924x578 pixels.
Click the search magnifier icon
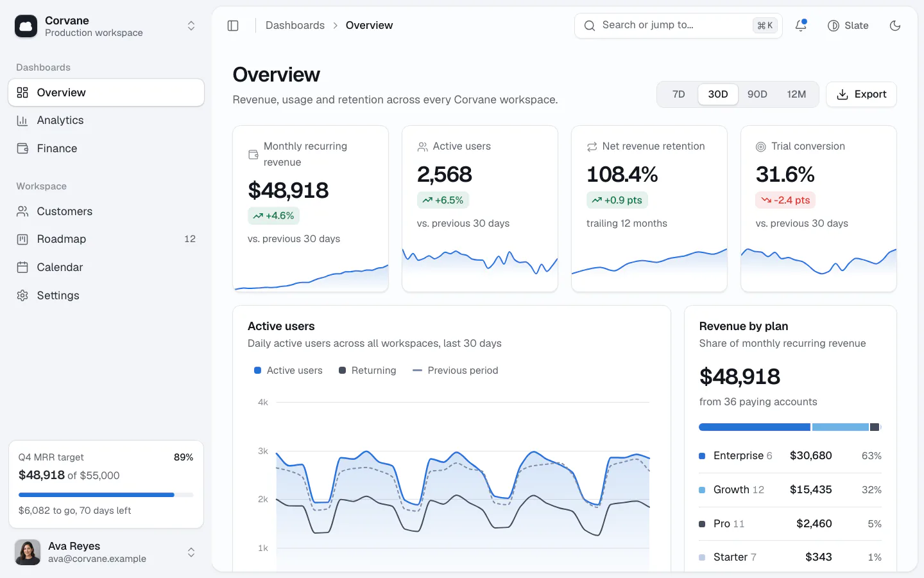[x=589, y=26]
